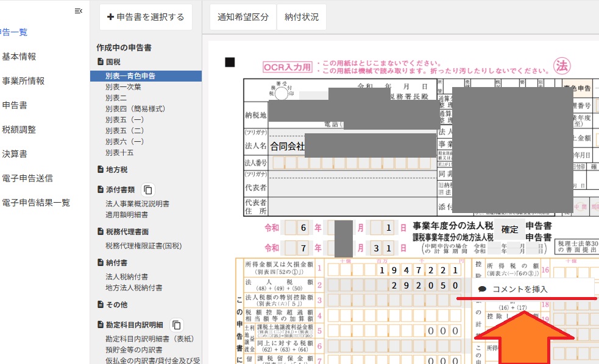Click the 所得金額又は欠損金額 amount field

click(394, 270)
